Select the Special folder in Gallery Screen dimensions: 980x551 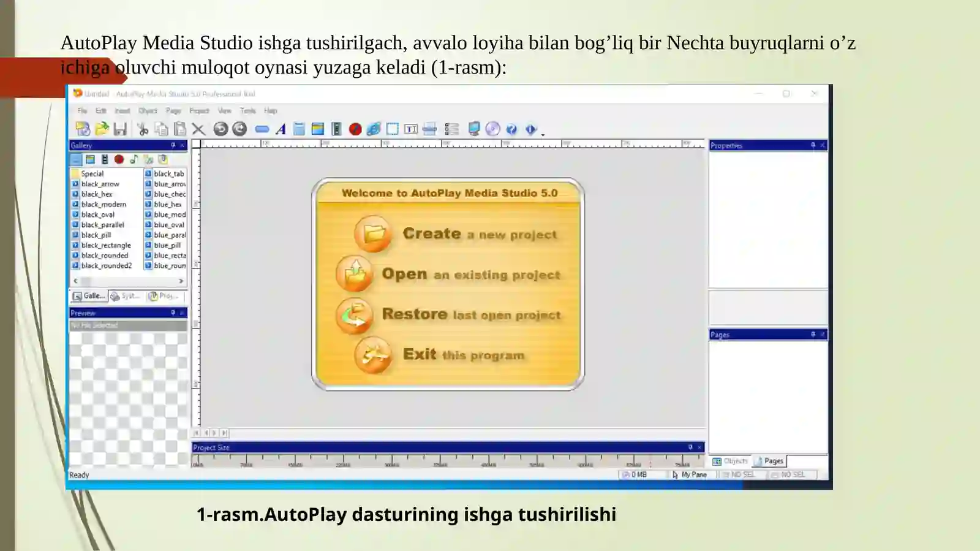(88, 174)
